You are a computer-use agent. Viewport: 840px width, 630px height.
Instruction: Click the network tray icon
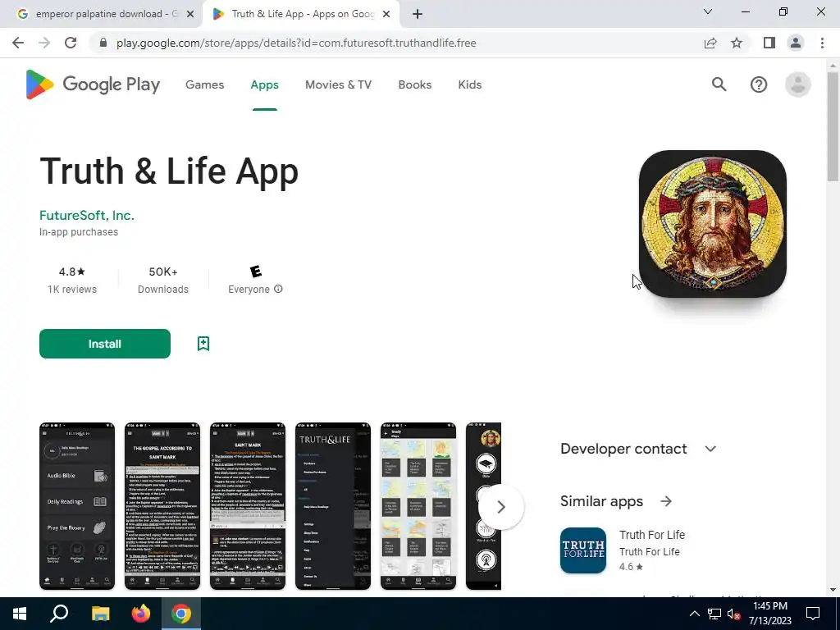pyautogui.click(x=714, y=614)
